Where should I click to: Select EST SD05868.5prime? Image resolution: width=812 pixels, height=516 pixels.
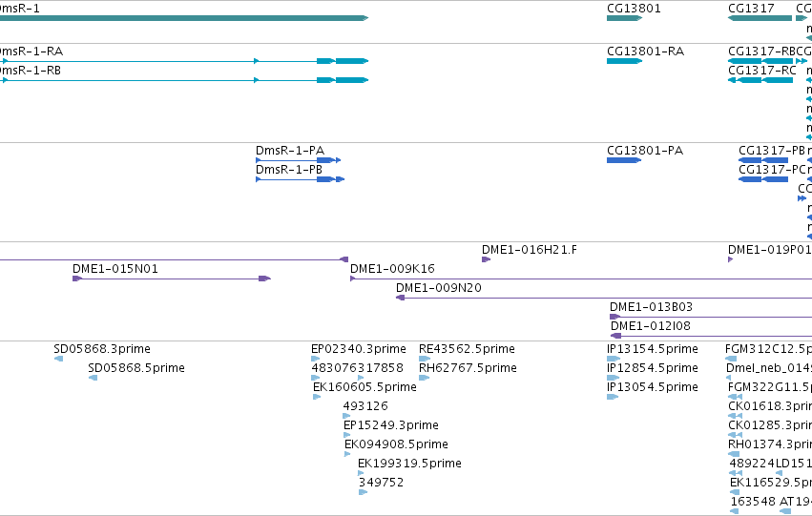[93, 378]
